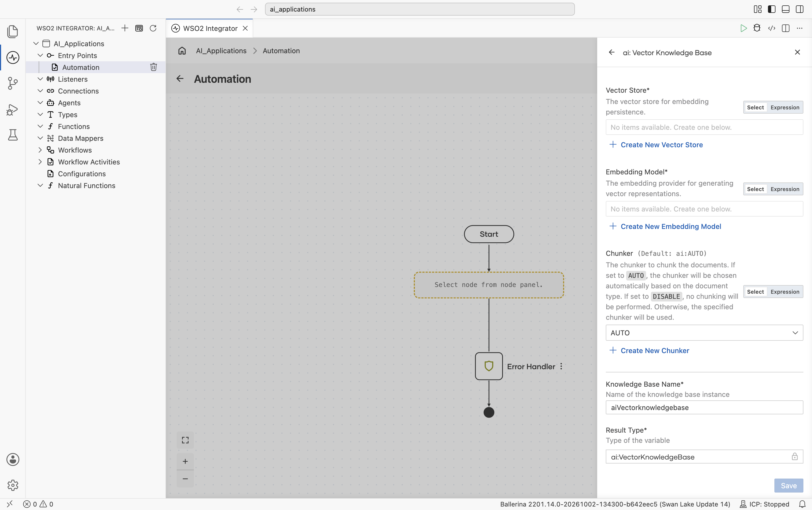Viewport: 812px width, 510px height.
Task: Click the Knowledge Base Name input field
Action: [x=704, y=407]
